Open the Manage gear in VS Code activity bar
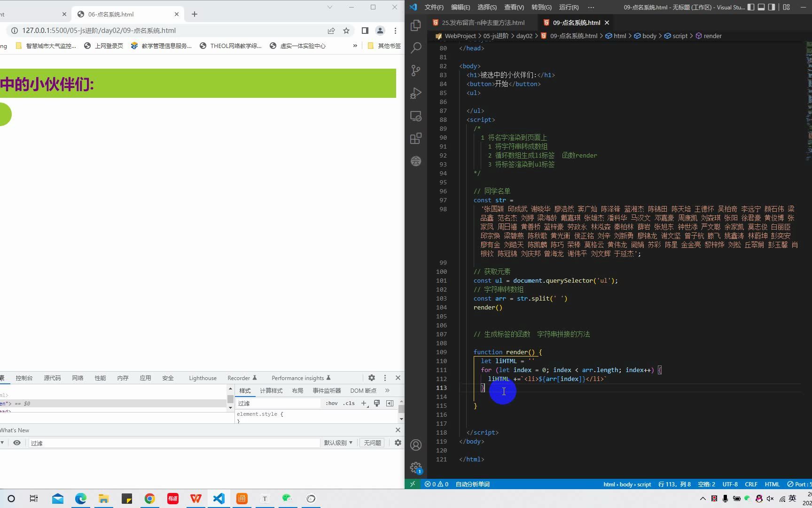 416,468
